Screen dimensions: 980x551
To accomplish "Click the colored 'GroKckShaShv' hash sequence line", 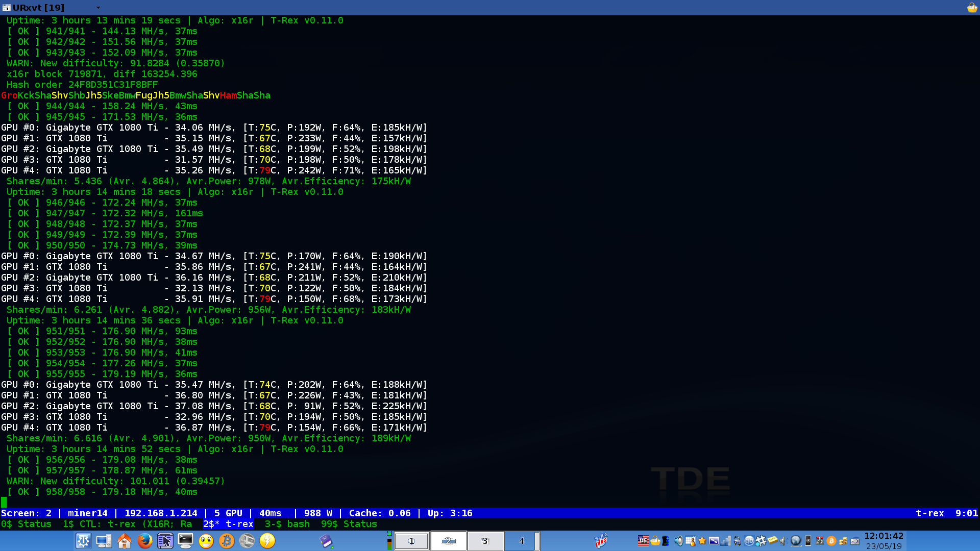I will tap(136, 95).
